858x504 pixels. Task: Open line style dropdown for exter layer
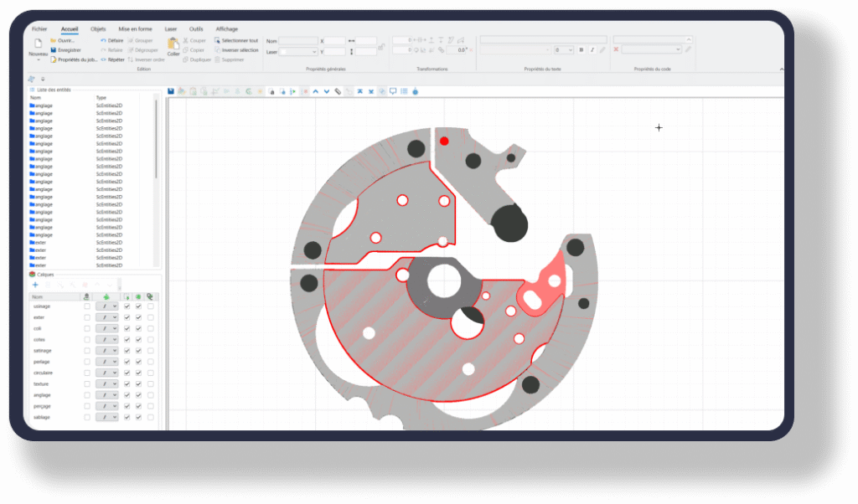107,317
